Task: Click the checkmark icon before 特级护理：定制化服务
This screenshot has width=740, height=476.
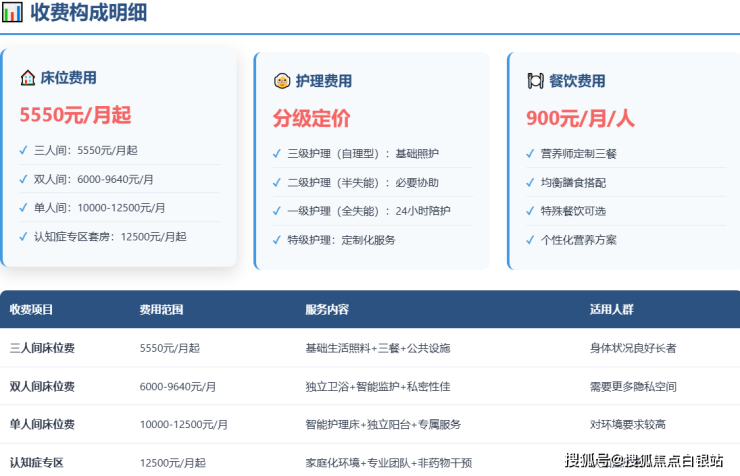Action: point(277,240)
